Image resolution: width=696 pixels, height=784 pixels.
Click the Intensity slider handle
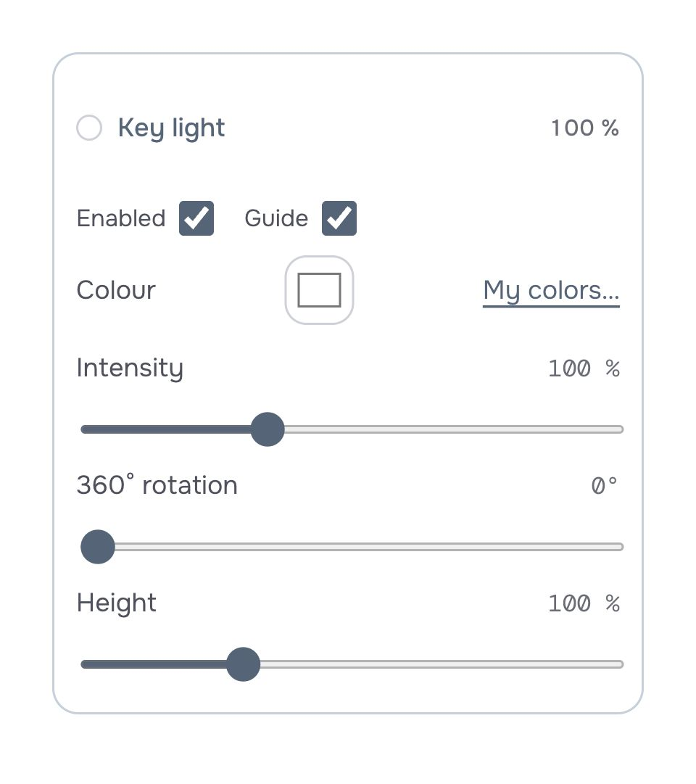point(268,429)
